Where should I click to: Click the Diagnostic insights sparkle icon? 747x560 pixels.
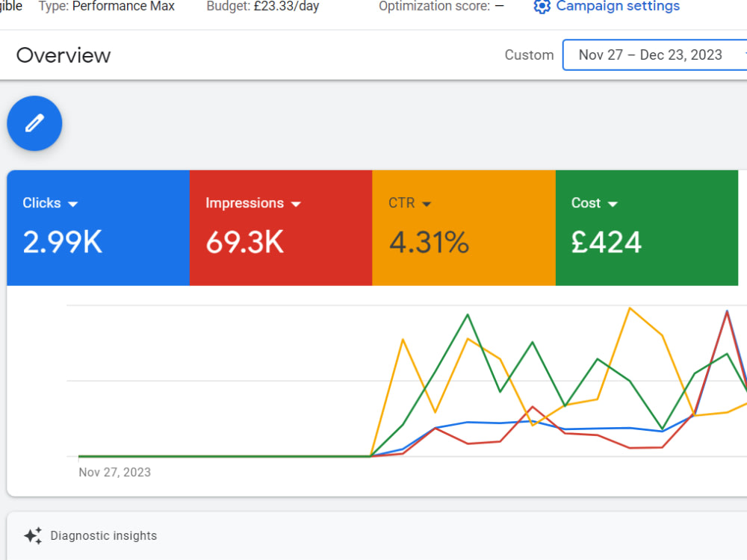(x=33, y=535)
